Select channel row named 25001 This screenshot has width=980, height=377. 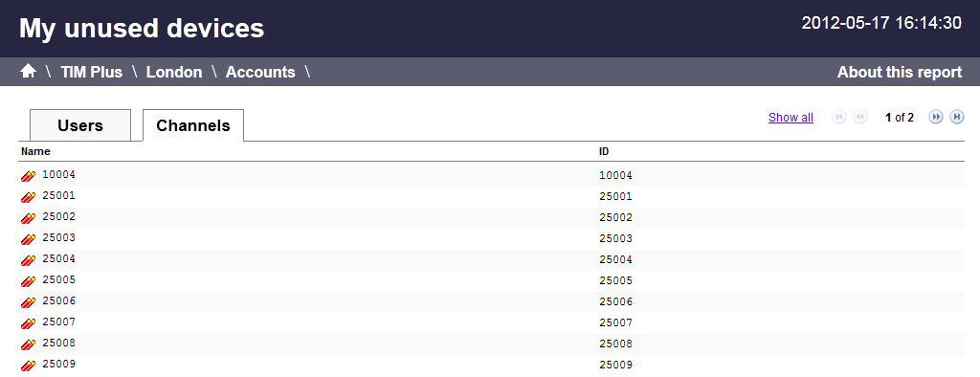[x=491, y=197]
